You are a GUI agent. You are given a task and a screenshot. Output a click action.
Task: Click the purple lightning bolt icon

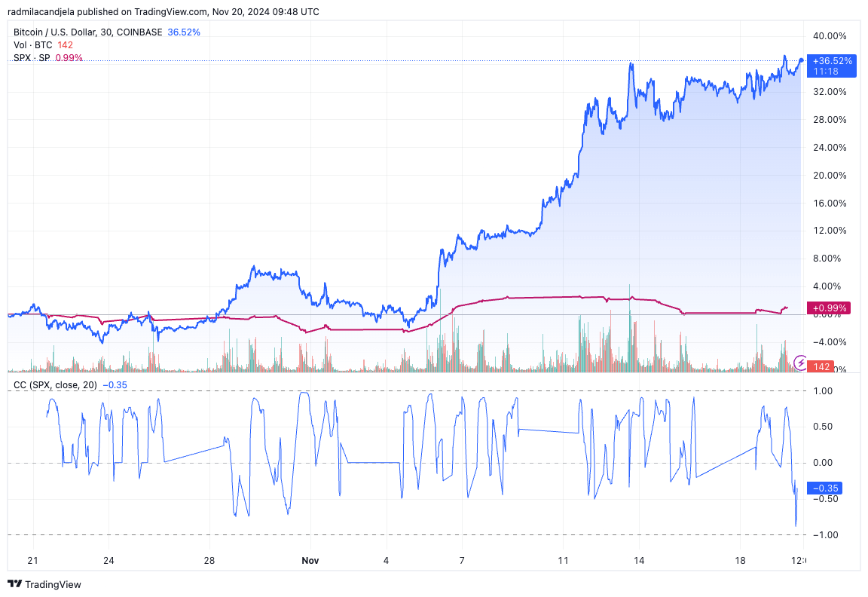click(x=800, y=363)
